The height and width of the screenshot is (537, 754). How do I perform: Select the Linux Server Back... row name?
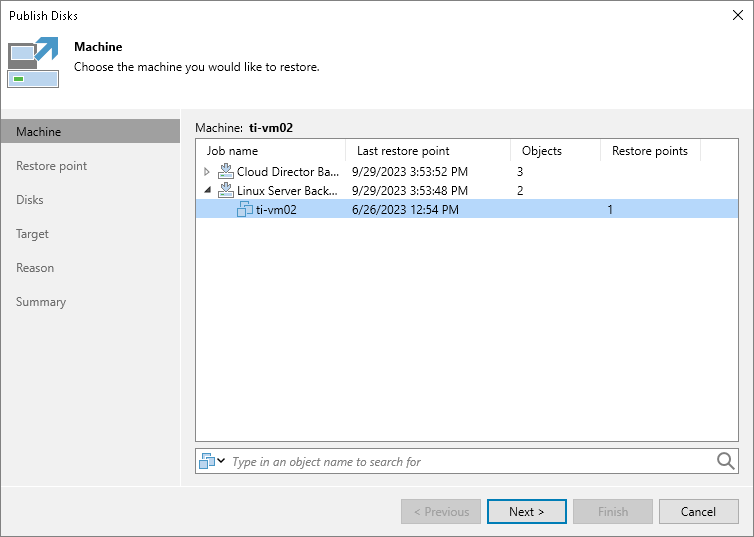coord(287,191)
